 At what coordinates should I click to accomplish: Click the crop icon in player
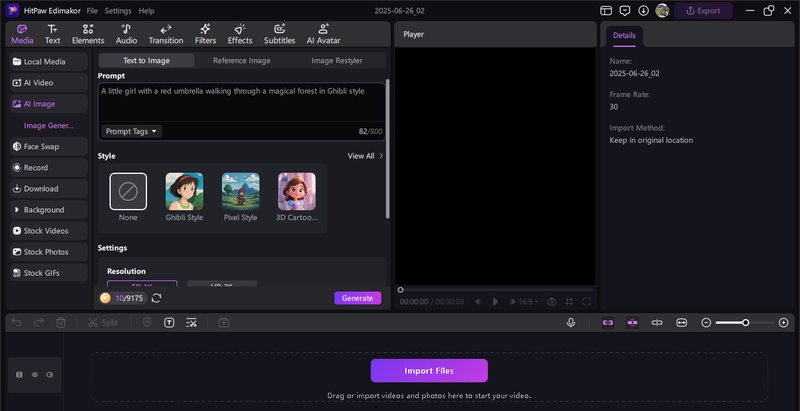569,302
